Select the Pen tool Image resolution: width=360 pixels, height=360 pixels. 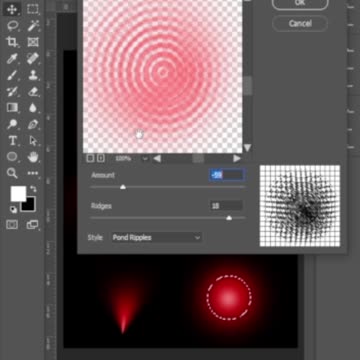coord(33,124)
